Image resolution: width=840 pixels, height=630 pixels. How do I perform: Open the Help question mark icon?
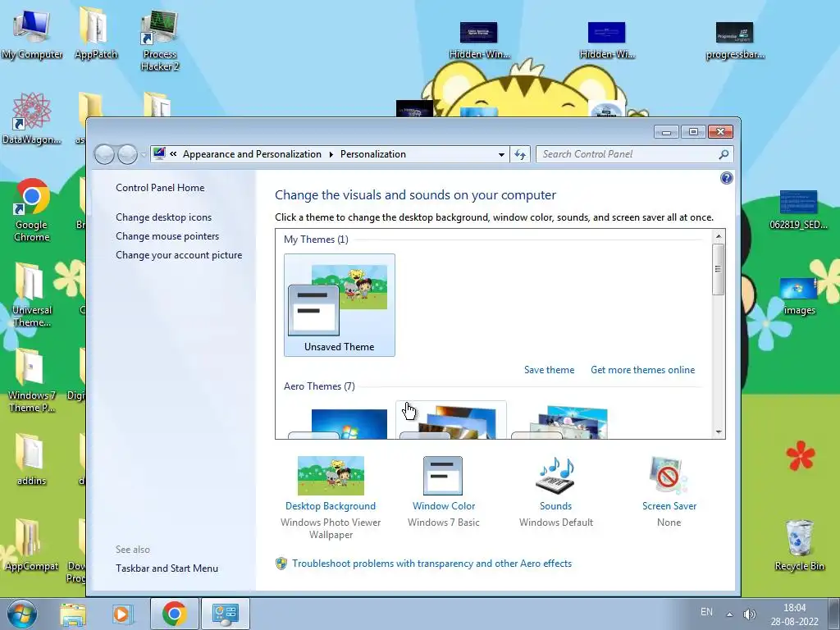(727, 178)
